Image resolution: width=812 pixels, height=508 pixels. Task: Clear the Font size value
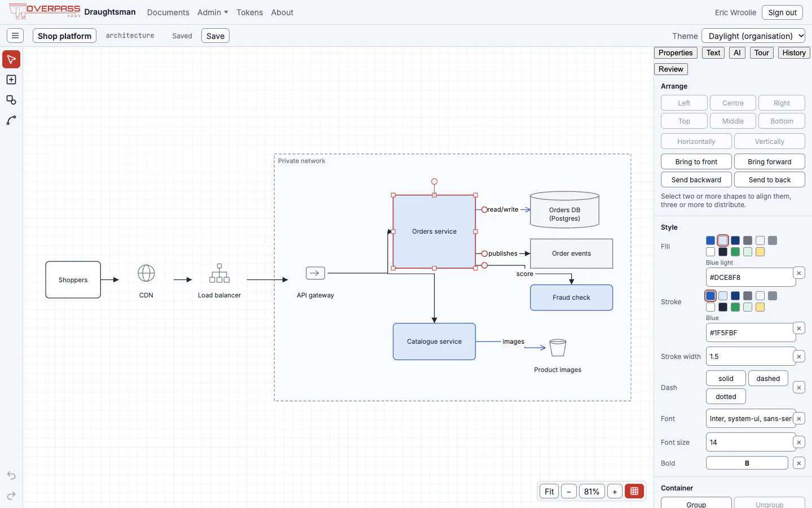point(799,443)
